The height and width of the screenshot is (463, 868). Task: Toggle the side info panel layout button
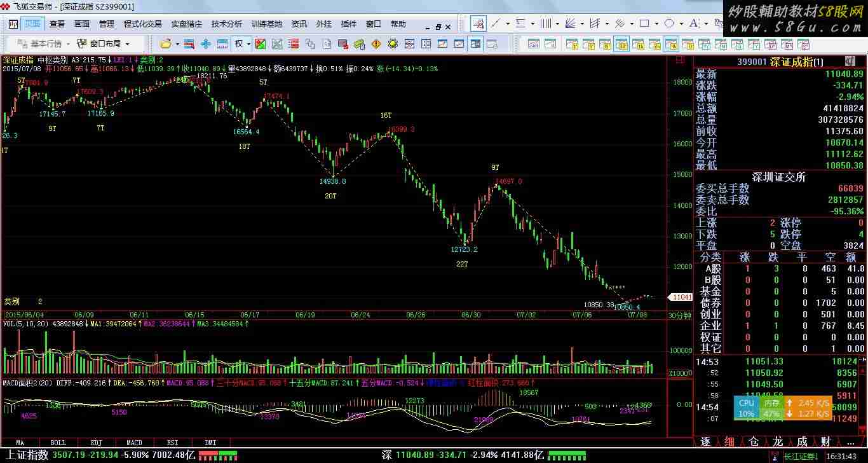(476, 44)
